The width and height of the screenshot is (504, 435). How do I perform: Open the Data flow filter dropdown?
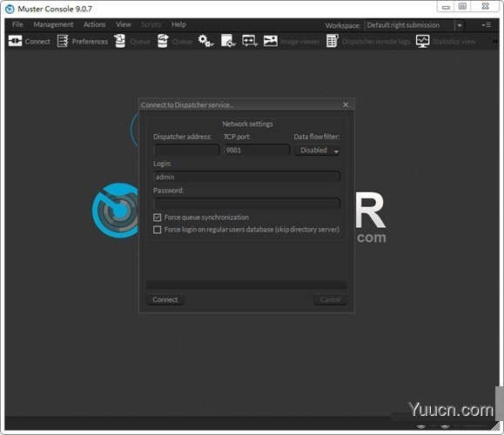point(318,150)
